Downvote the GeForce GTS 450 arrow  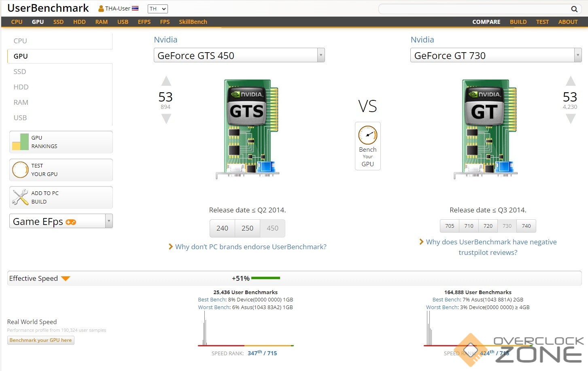tap(166, 119)
